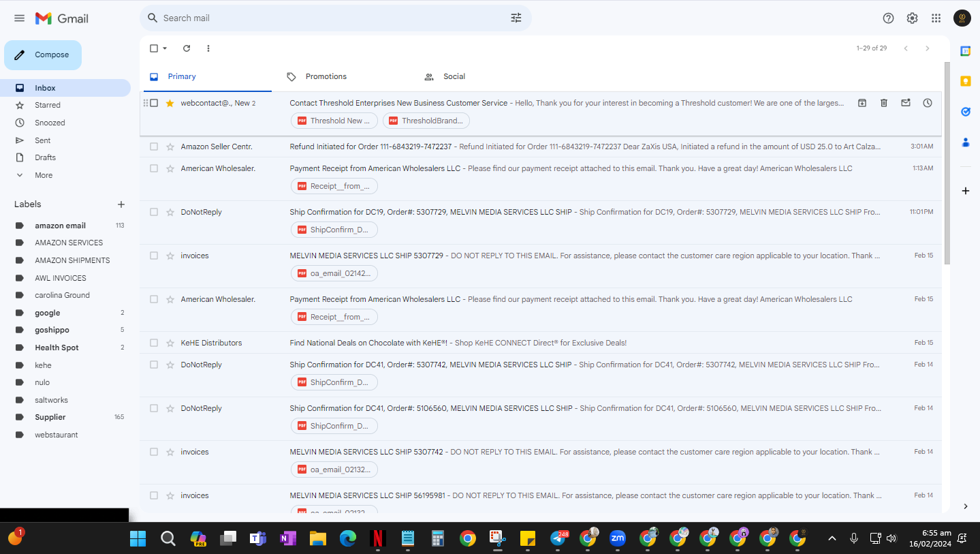Star the DoNotReply Order 5106560 email
980x554 pixels.
click(170, 408)
